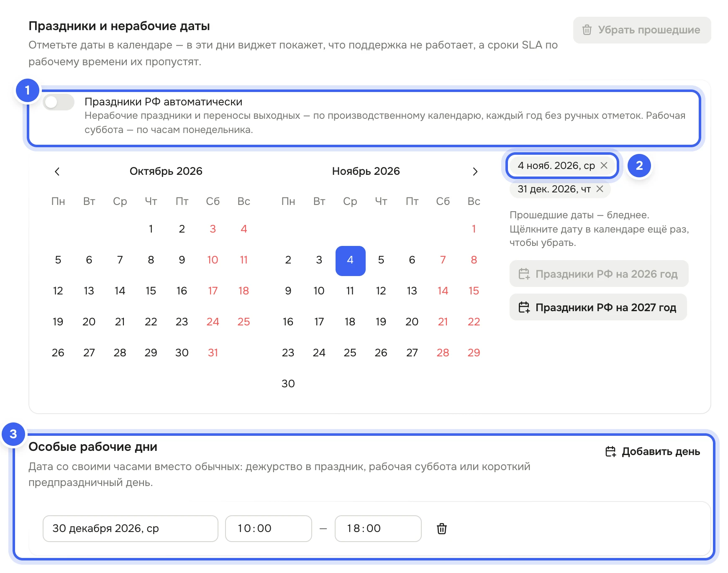Choose October 22 in the calendar

pos(151,322)
